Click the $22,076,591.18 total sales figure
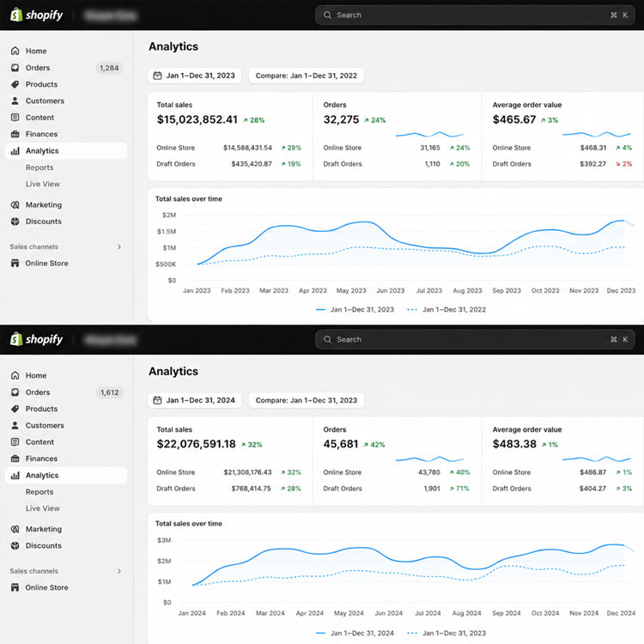 click(197, 444)
